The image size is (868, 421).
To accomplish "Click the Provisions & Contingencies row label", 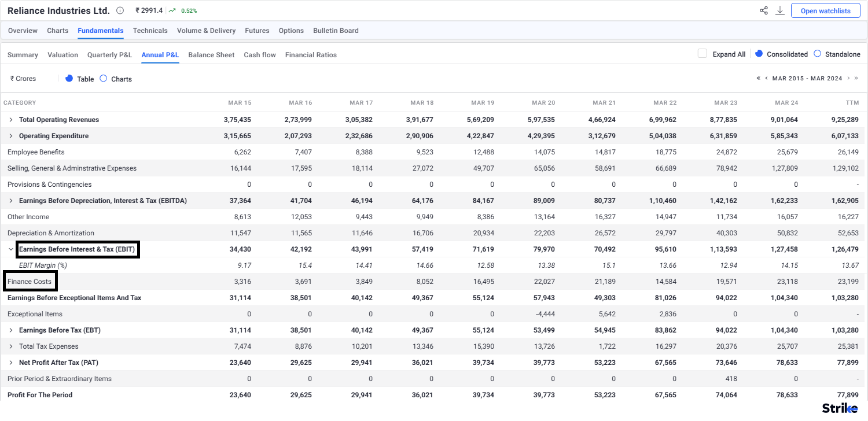I will [x=49, y=184].
